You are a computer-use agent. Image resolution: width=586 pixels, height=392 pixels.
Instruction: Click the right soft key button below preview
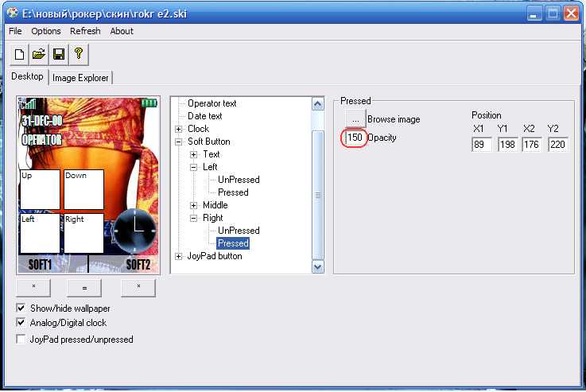pos(138,287)
